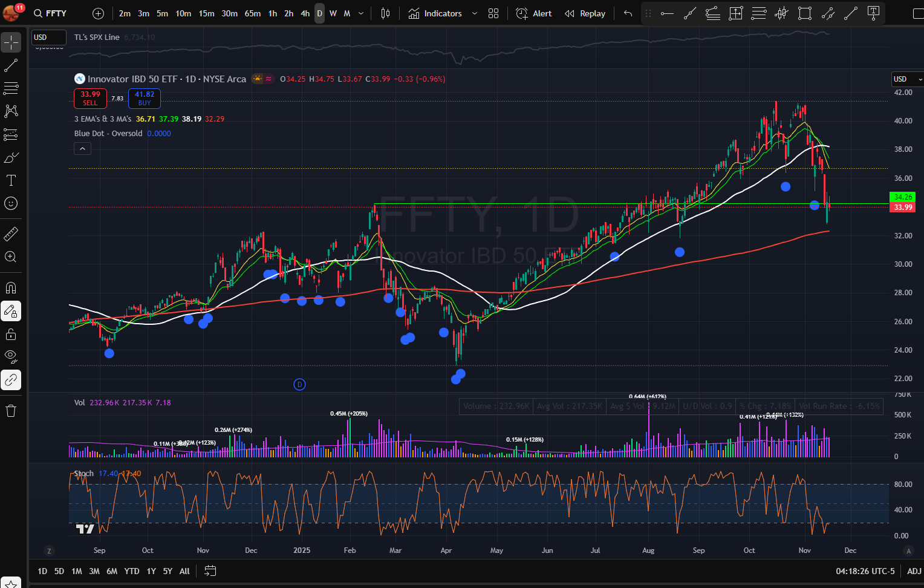The image size is (924, 588).
Task: Remove drawings with the trash icon
Action: pos(11,411)
